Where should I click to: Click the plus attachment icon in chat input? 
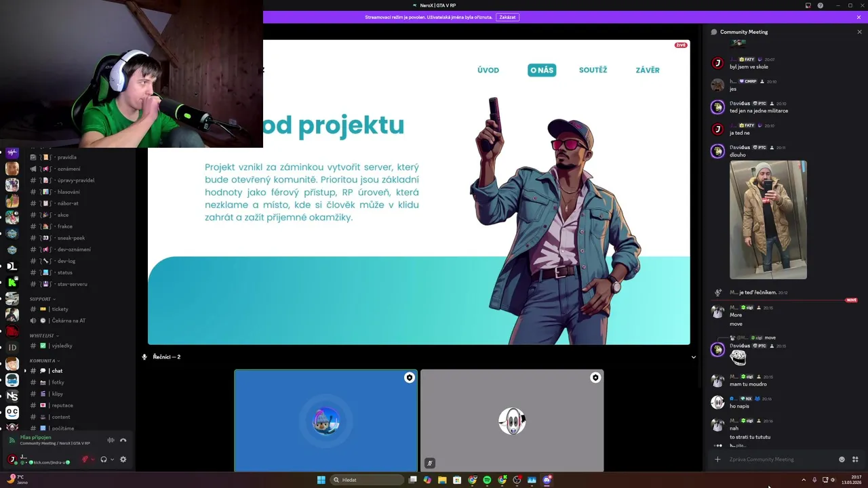coord(717,460)
